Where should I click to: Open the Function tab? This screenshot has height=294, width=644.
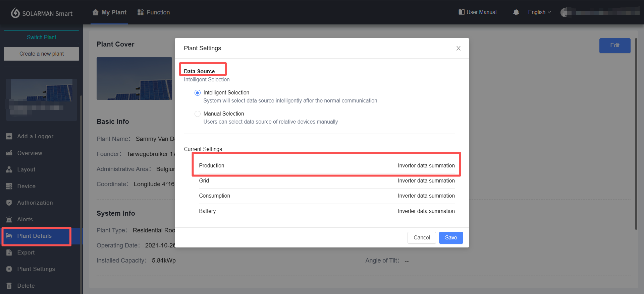pos(154,12)
